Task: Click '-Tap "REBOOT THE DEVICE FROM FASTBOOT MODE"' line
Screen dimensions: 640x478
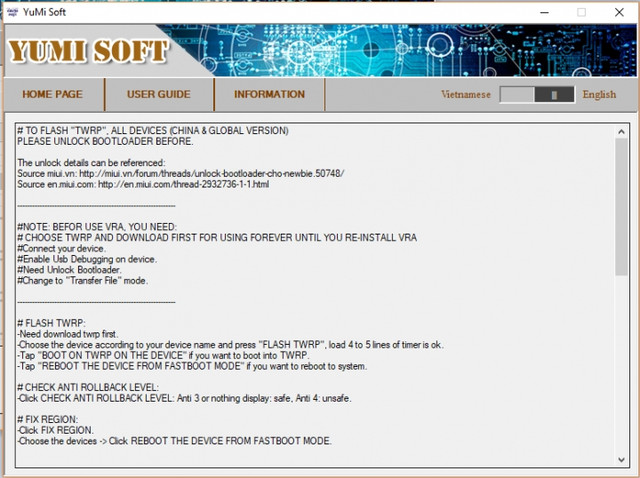Action: tap(192, 366)
